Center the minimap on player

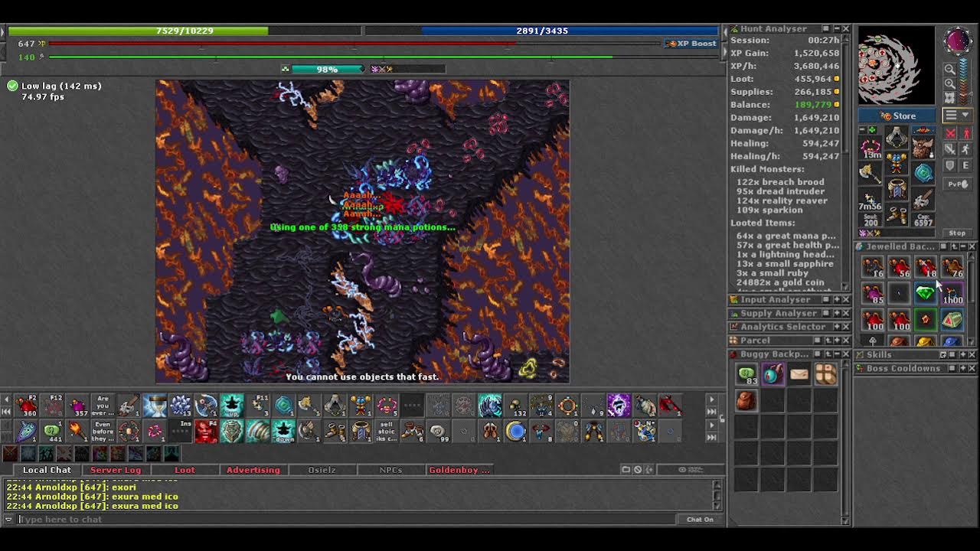tap(950, 97)
